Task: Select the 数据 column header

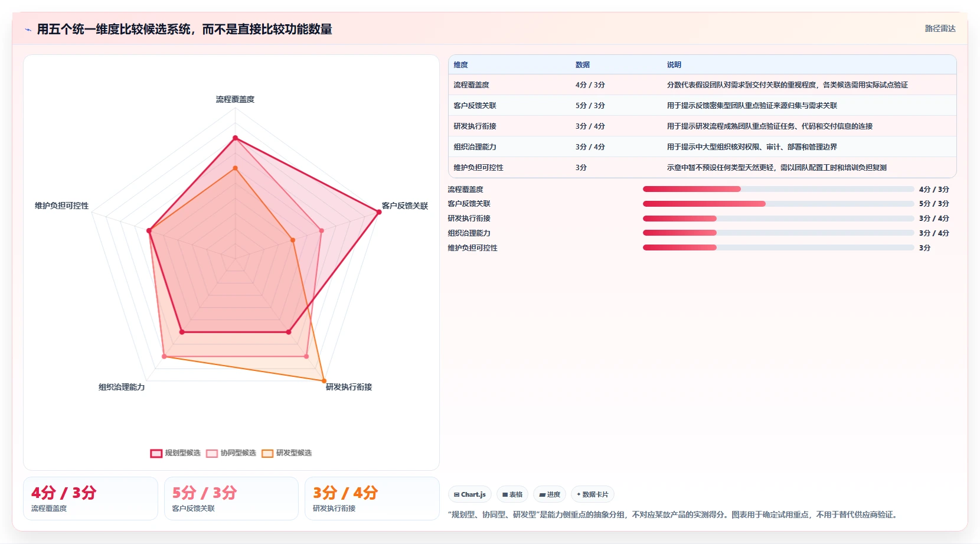Action: 583,65
